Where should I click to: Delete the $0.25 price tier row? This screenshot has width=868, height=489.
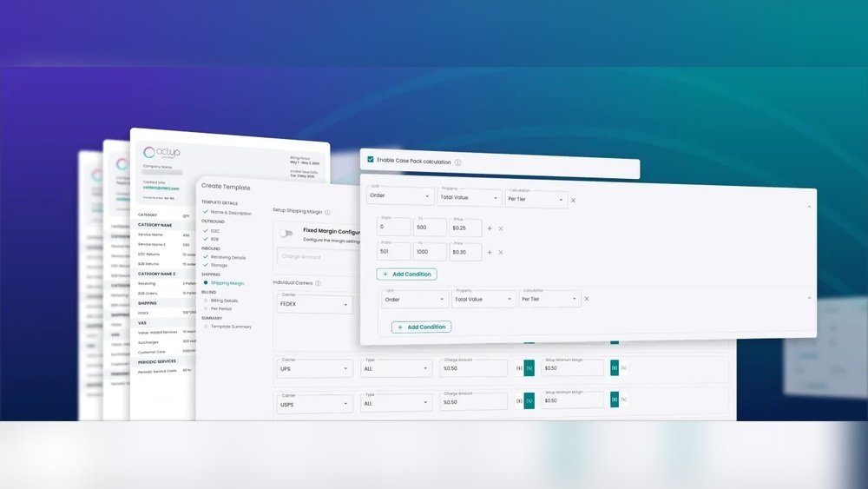(501, 228)
